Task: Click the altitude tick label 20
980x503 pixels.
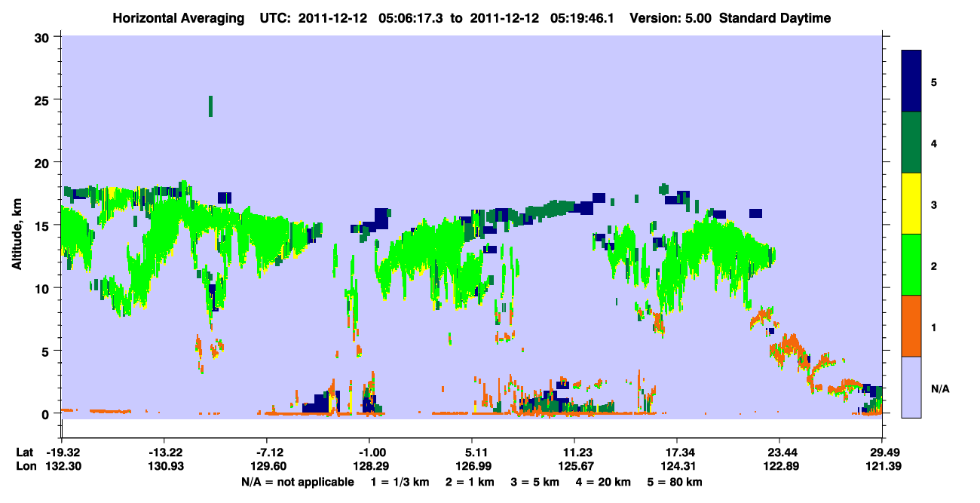Action: coord(44,162)
